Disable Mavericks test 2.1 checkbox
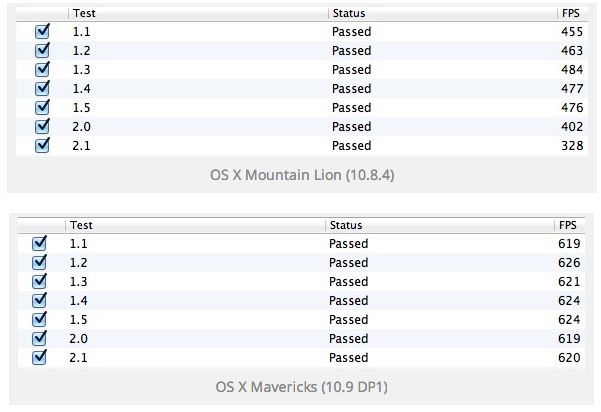 (41, 357)
